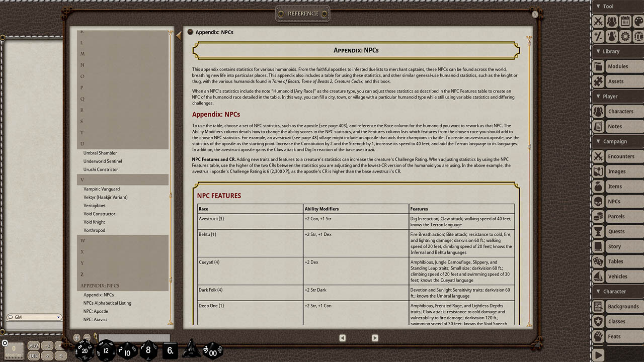Viewport: 644px width, 362px height.
Task: Open the Combat Tracker crossed-swords tool
Action: [598, 21]
